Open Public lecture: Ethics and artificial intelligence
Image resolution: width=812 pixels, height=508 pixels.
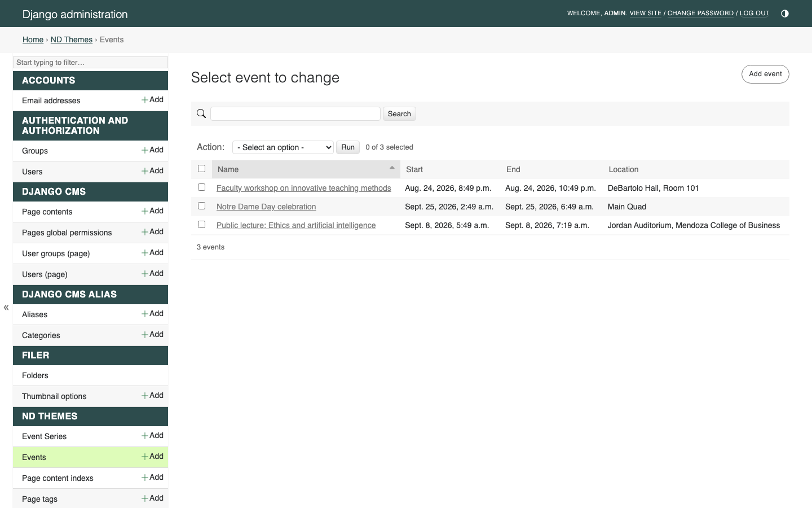pyautogui.click(x=296, y=225)
